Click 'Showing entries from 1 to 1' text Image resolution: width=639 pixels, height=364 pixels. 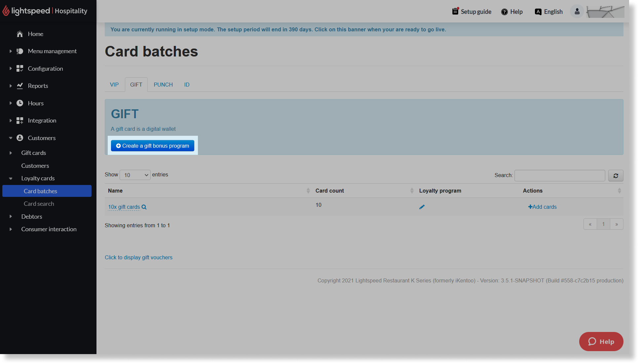137,225
